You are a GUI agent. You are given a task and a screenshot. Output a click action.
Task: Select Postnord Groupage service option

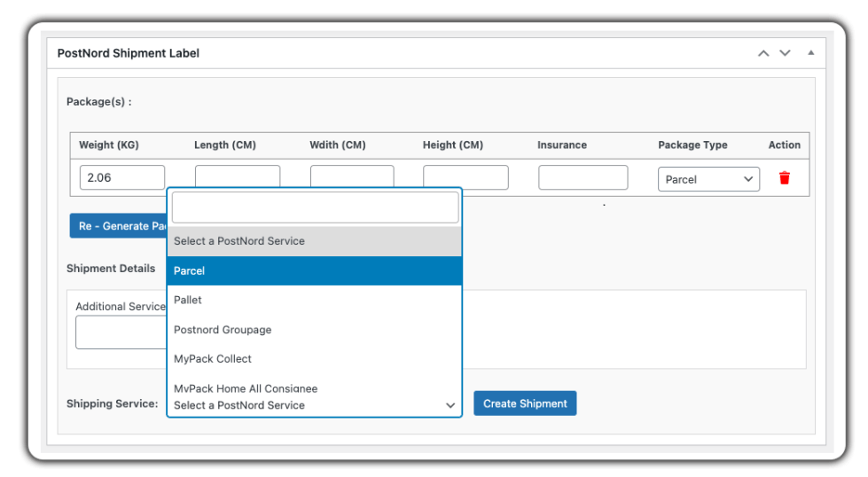click(x=315, y=329)
